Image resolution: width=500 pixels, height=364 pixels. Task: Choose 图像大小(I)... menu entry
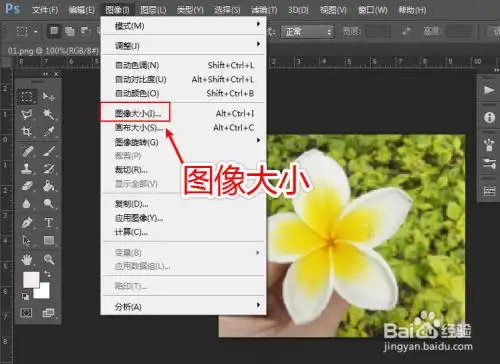(x=183, y=113)
